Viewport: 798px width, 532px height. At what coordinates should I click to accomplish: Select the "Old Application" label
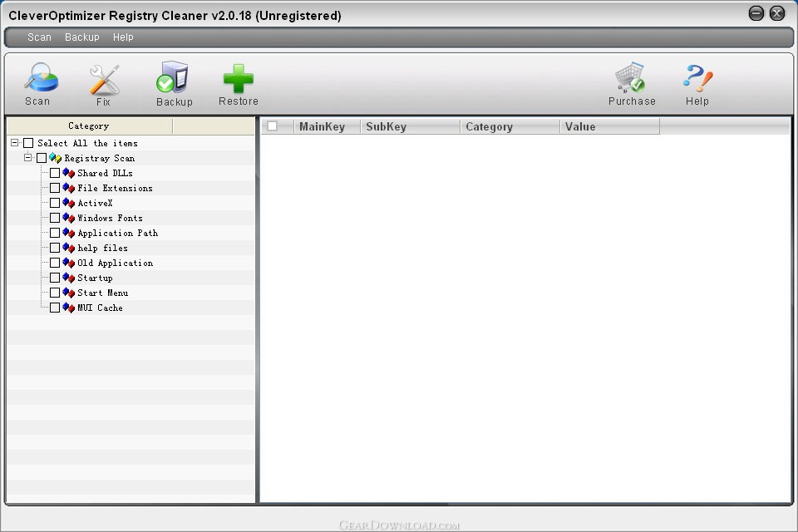tap(115, 264)
